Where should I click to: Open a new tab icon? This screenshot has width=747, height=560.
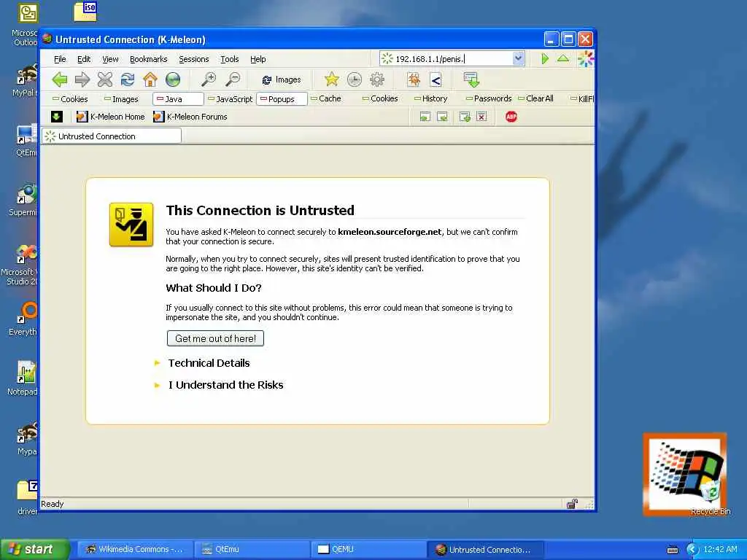[465, 117]
